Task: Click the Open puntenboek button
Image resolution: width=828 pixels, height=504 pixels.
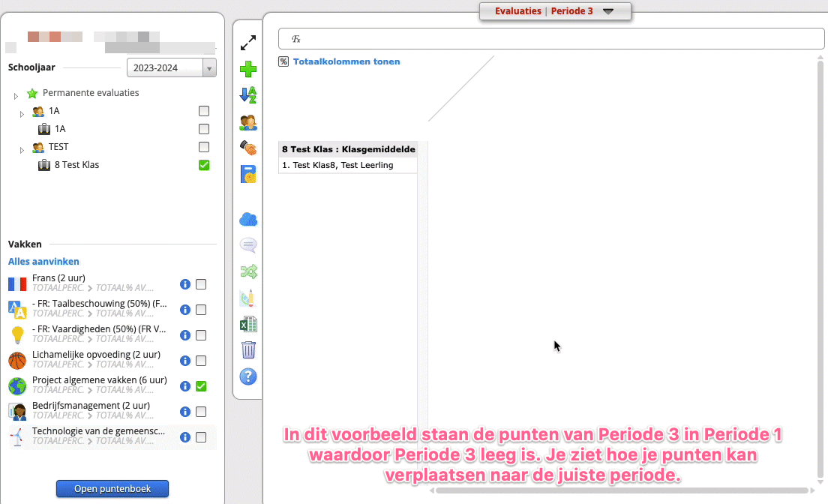Action: [112, 489]
